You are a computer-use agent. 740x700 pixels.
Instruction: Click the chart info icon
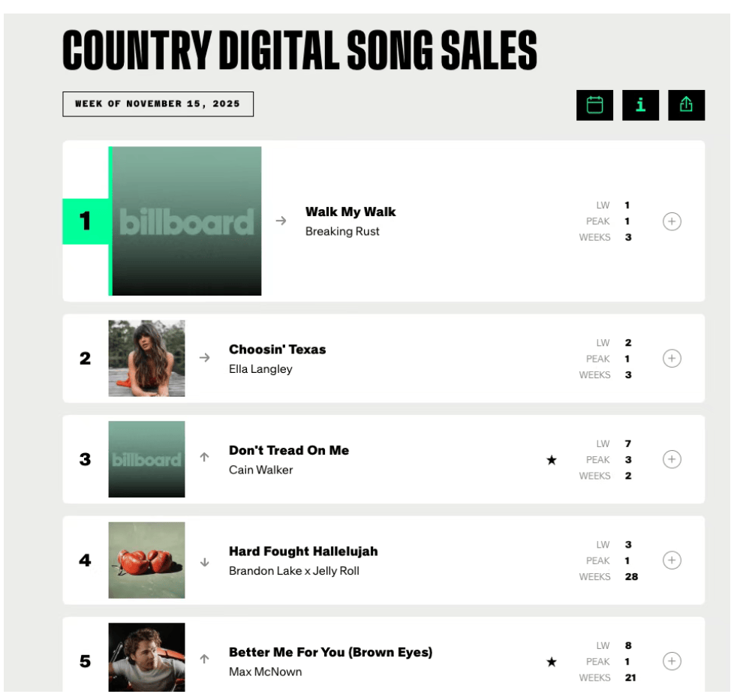(640, 105)
